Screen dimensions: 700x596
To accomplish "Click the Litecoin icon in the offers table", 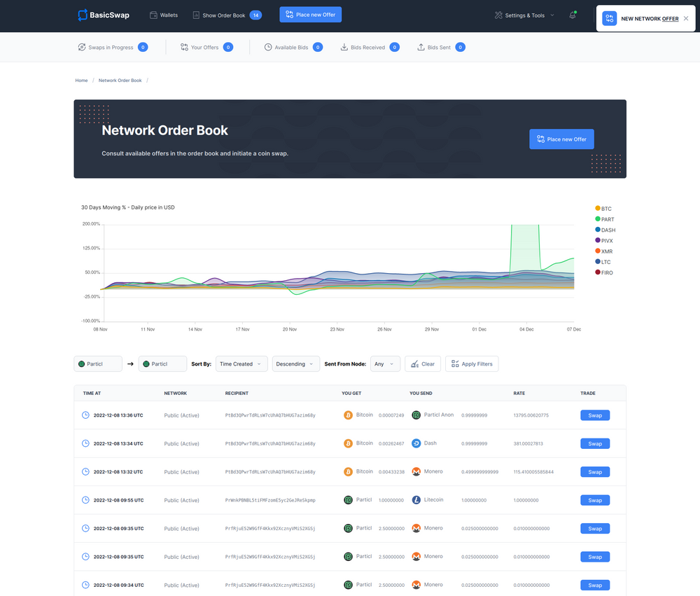I will [416, 500].
